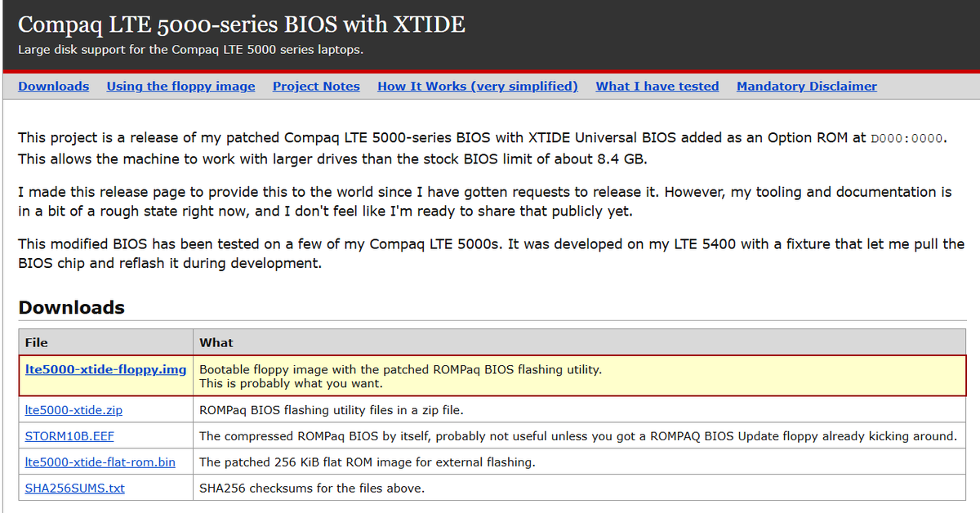The height and width of the screenshot is (513, 980).
Task: Download lte5000-xtide-floppy.img file
Action: pyautogui.click(x=106, y=369)
